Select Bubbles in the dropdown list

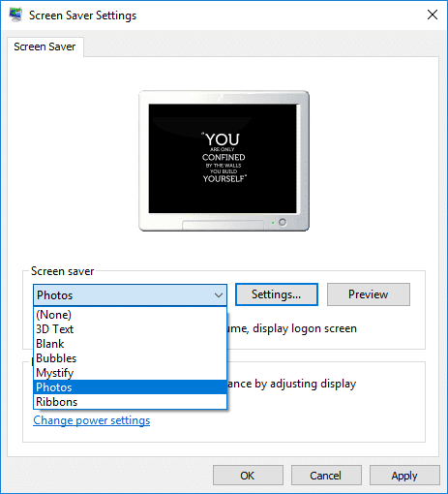point(130,358)
